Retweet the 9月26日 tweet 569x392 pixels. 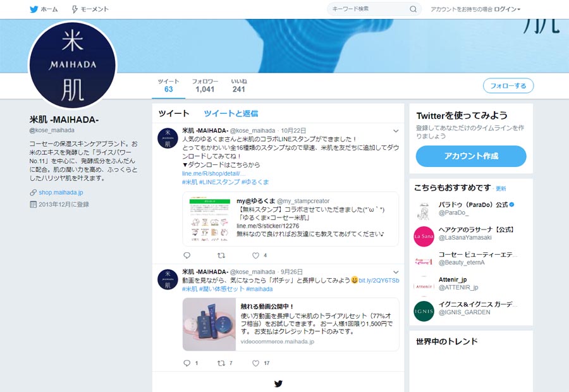221,363
